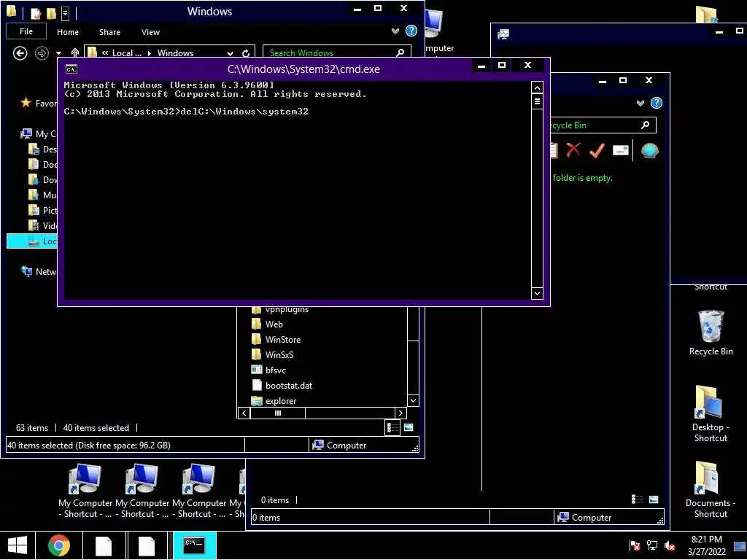The image size is (747, 560).
Task: Select the WinStore folder
Action: (283, 340)
